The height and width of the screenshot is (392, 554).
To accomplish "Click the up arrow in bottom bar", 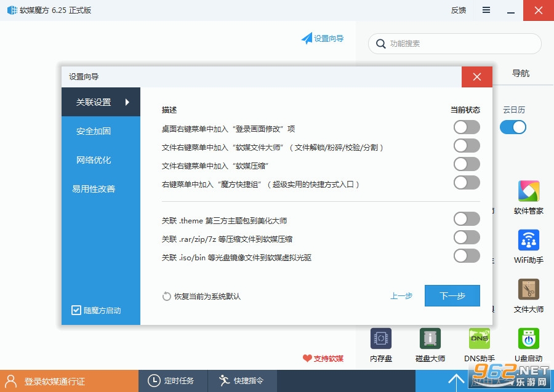I will click(456, 382).
